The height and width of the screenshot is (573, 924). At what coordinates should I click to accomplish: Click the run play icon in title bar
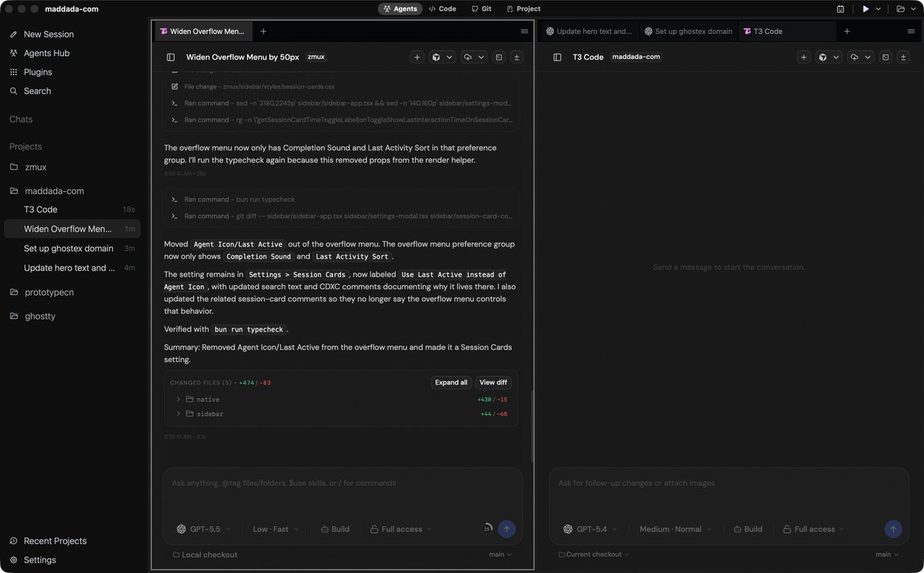(866, 9)
